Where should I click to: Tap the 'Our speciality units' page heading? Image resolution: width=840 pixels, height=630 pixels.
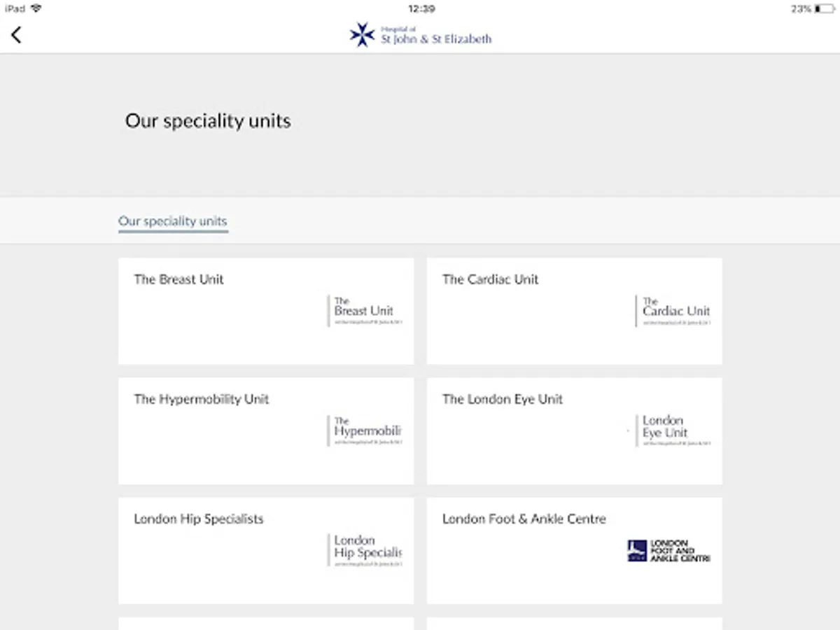tap(208, 120)
